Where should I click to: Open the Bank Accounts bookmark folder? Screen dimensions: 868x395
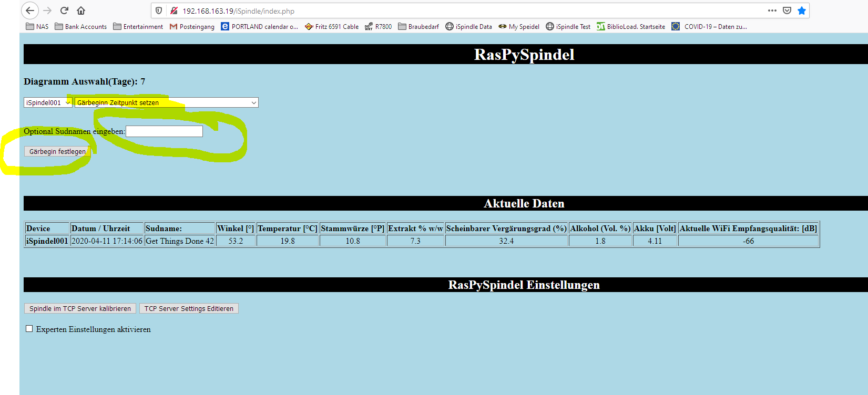[80, 27]
